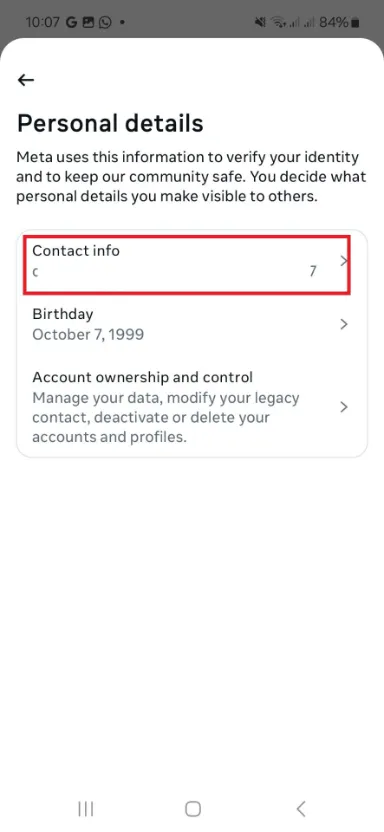Screen dimensions: 384x832
Task: Tap the Google G notification icon
Action: click(x=72, y=22)
